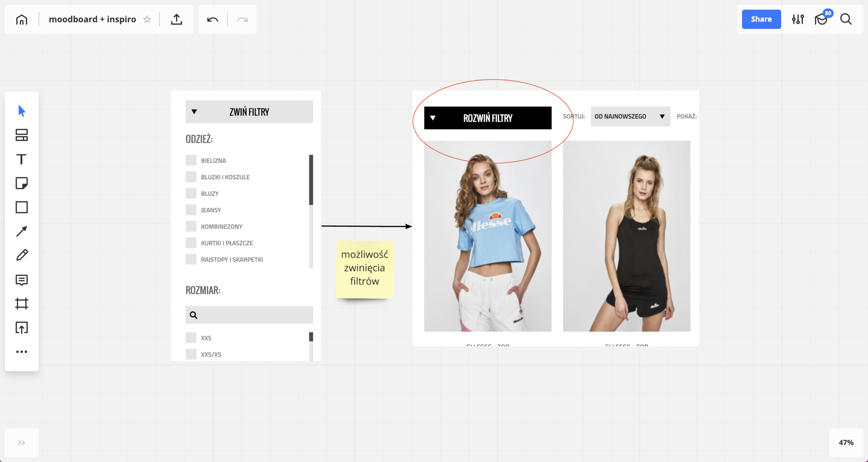Choose the text tool
Image resolution: width=868 pixels, height=462 pixels.
[x=22, y=159]
